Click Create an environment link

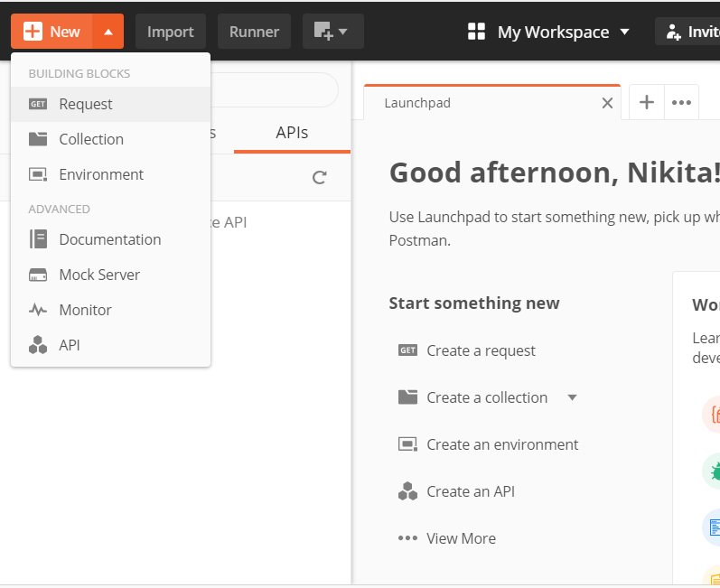tap(502, 444)
